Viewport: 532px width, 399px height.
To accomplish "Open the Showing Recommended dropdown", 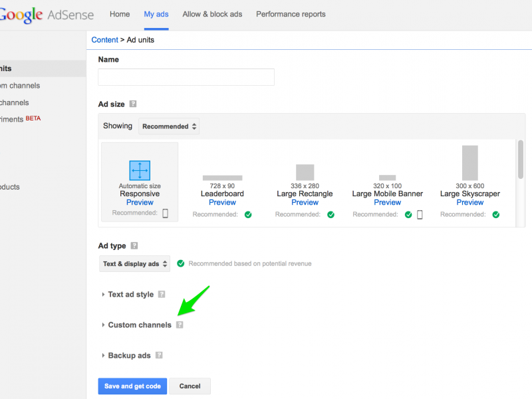I will [169, 126].
